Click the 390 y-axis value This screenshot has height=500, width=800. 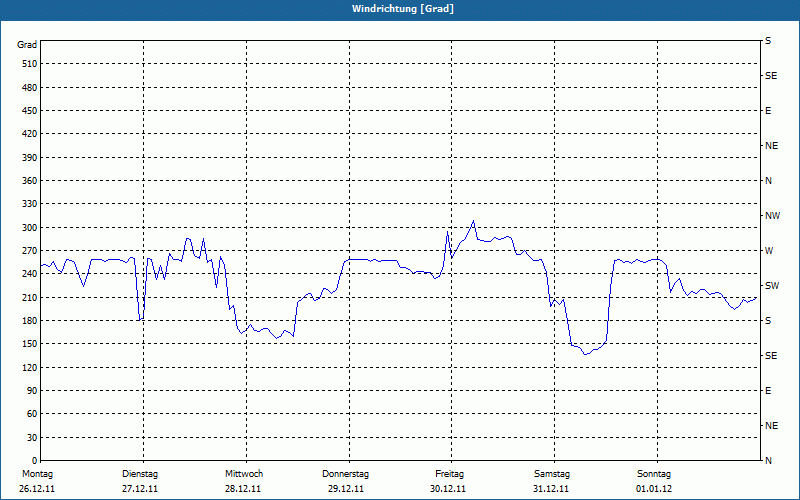pyautogui.click(x=30, y=158)
